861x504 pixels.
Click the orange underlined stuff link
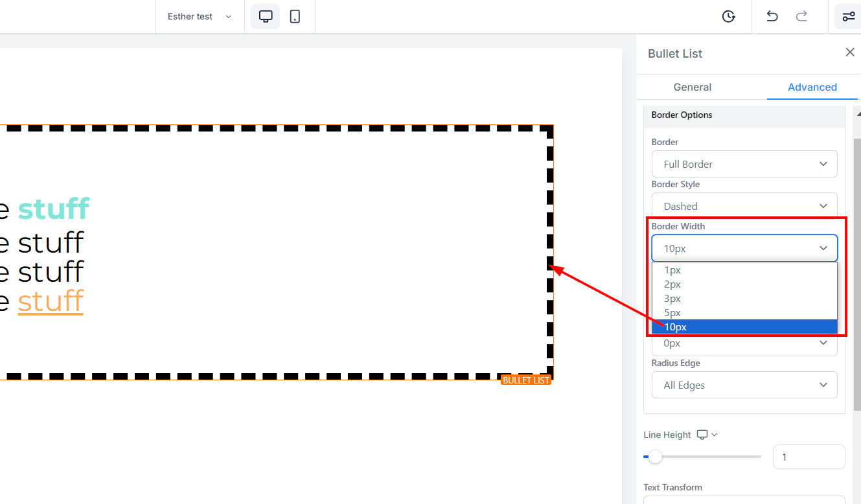click(x=51, y=302)
